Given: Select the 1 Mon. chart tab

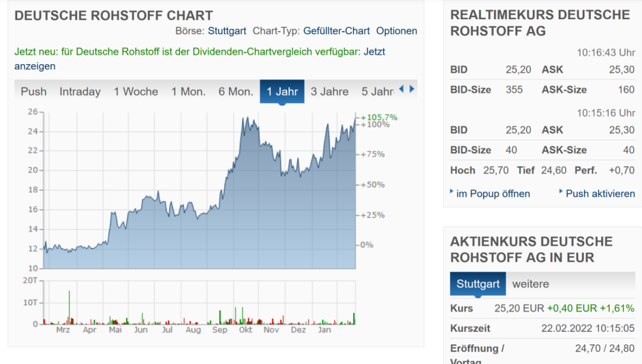Looking at the screenshot, I should coord(188,91).
